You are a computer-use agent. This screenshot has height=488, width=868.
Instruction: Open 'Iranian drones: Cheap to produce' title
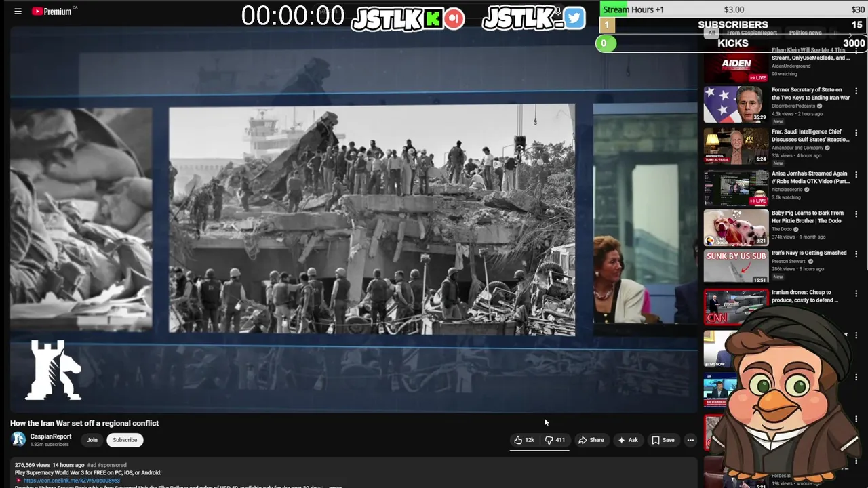coord(805,296)
